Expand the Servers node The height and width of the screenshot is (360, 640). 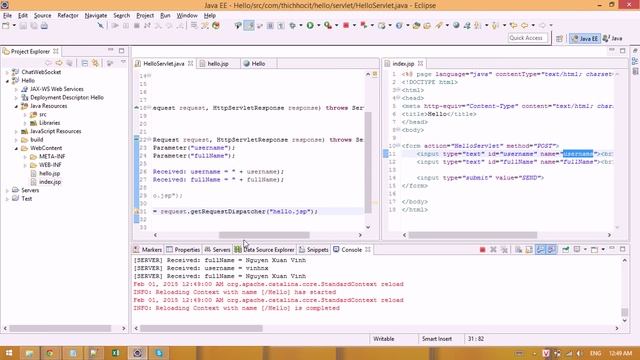(7, 191)
